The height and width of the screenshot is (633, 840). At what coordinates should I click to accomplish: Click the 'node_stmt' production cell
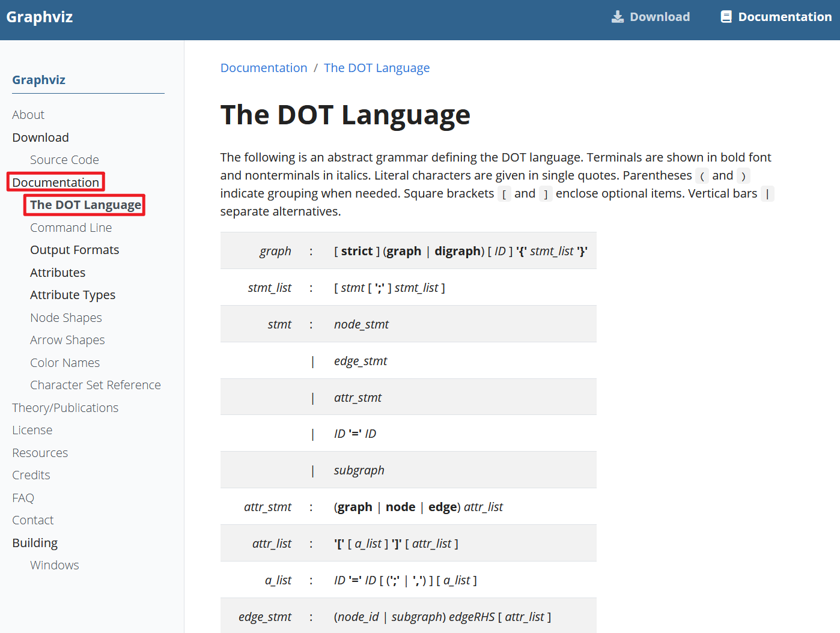click(x=362, y=324)
